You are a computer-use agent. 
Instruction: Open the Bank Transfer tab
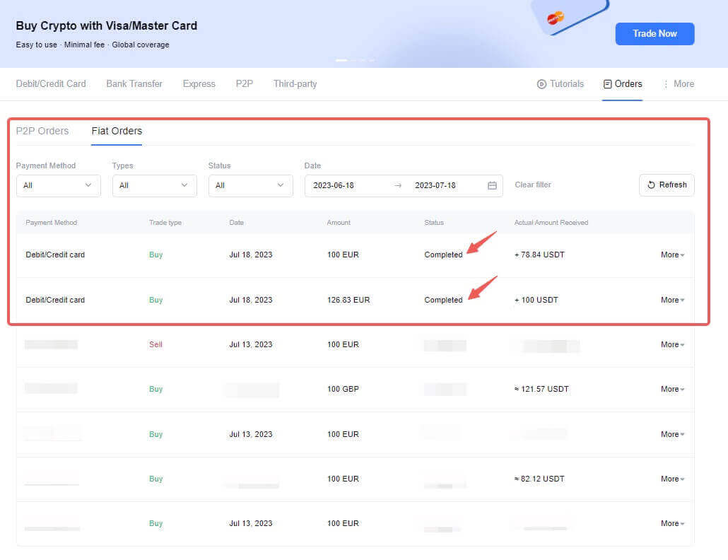pos(134,83)
